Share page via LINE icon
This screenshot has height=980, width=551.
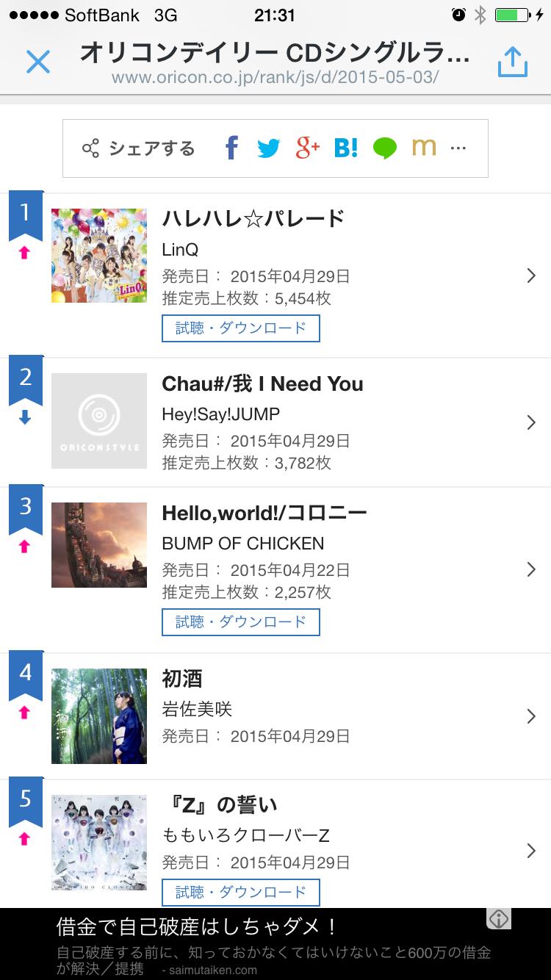coord(384,148)
